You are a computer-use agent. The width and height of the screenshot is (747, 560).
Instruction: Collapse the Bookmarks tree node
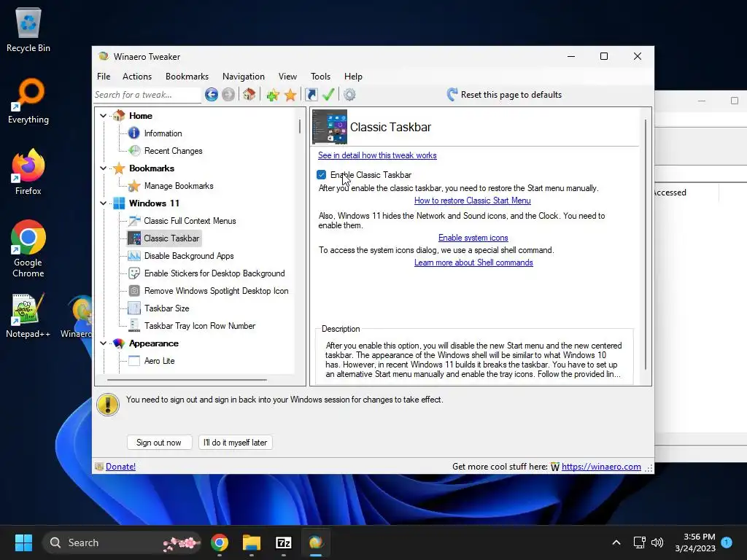[x=104, y=168]
